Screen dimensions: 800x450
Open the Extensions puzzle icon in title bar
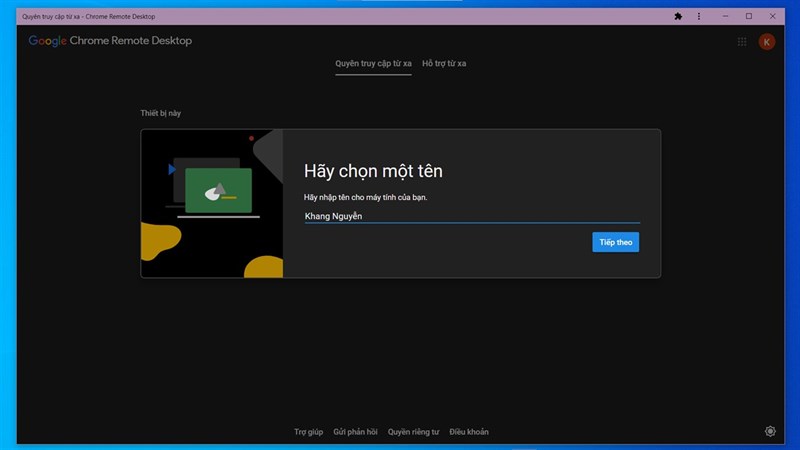[678, 17]
